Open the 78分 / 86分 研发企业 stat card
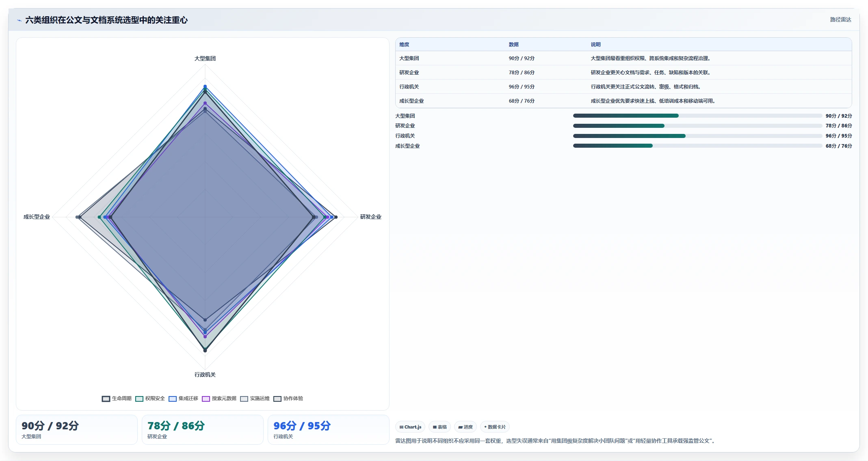The width and height of the screenshot is (868, 461). tap(203, 430)
